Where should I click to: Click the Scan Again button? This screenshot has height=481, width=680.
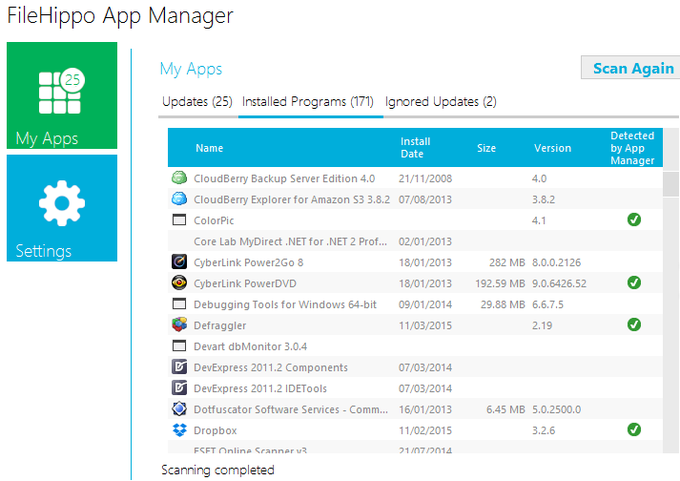point(632,68)
